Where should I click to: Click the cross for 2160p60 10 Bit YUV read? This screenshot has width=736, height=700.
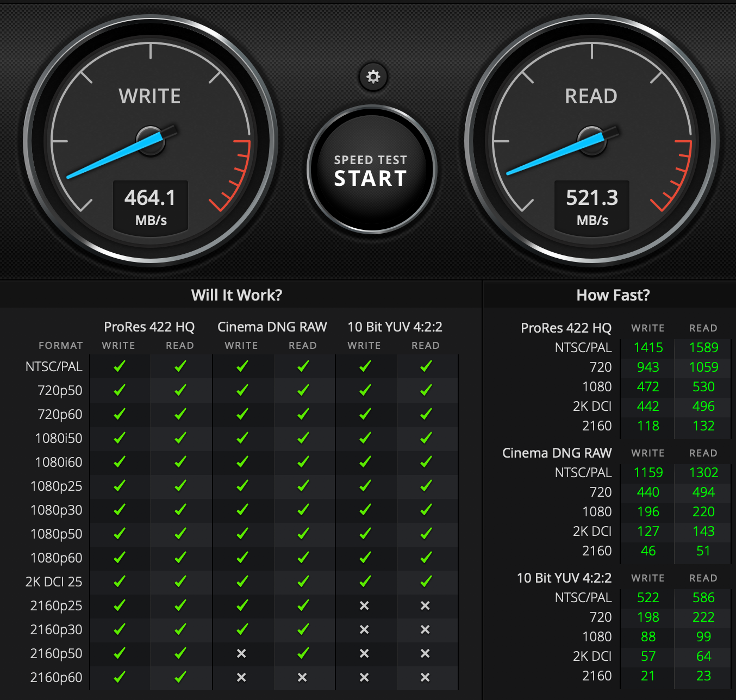pyautogui.click(x=425, y=677)
